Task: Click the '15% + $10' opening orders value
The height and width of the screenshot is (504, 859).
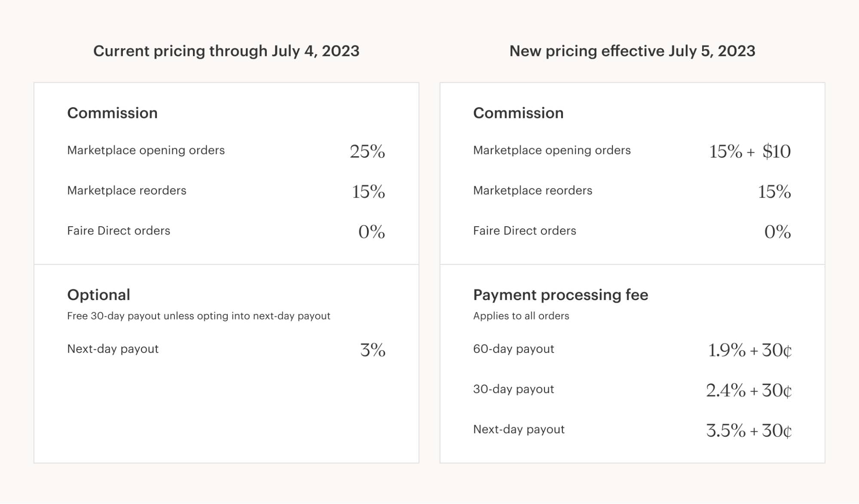Action: coord(749,151)
